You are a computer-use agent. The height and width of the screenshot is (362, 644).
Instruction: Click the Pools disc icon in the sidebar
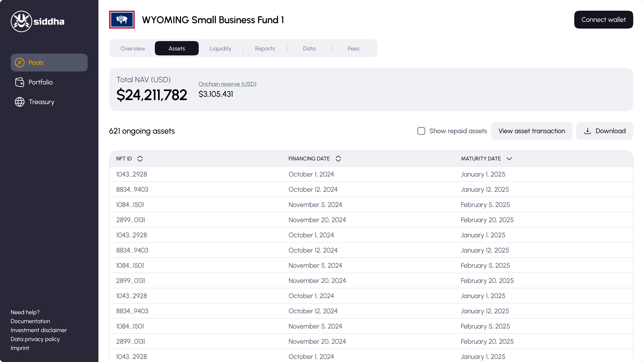tap(20, 63)
